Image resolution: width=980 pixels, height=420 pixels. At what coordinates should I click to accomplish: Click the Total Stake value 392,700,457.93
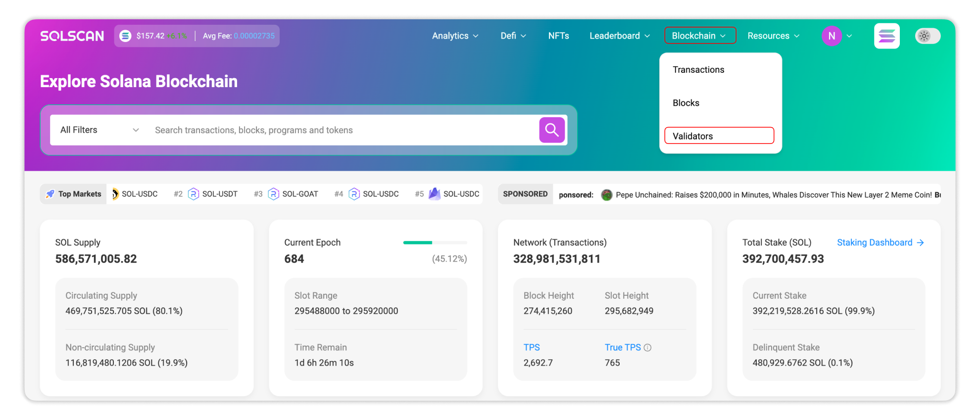(x=783, y=259)
